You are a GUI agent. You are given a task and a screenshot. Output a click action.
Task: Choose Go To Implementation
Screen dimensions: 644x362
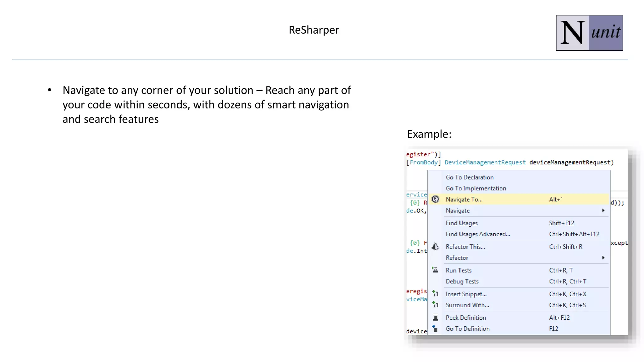pos(519,188)
